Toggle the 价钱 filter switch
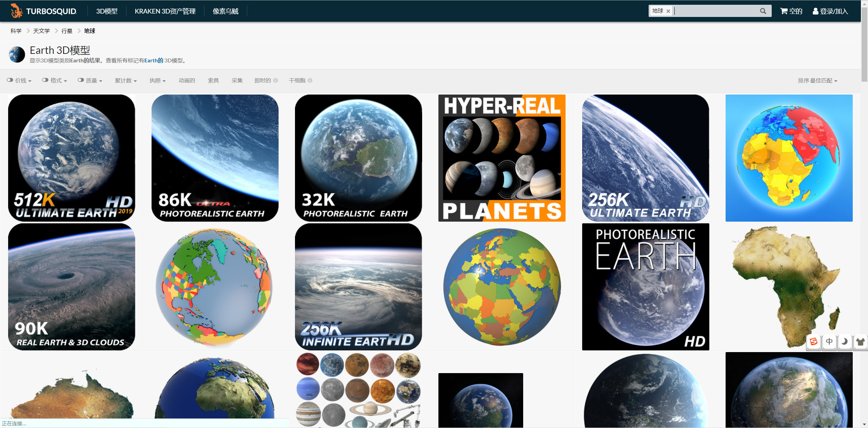The image size is (868, 428). tap(10, 80)
